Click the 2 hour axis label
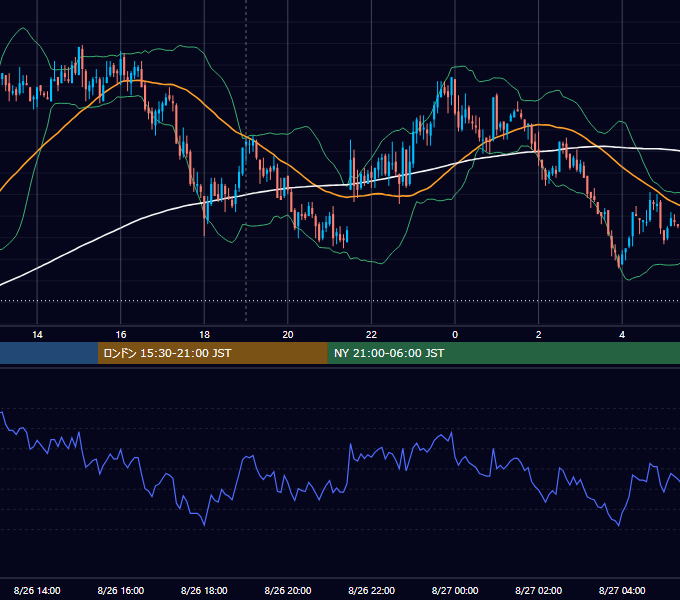 pyautogui.click(x=539, y=335)
